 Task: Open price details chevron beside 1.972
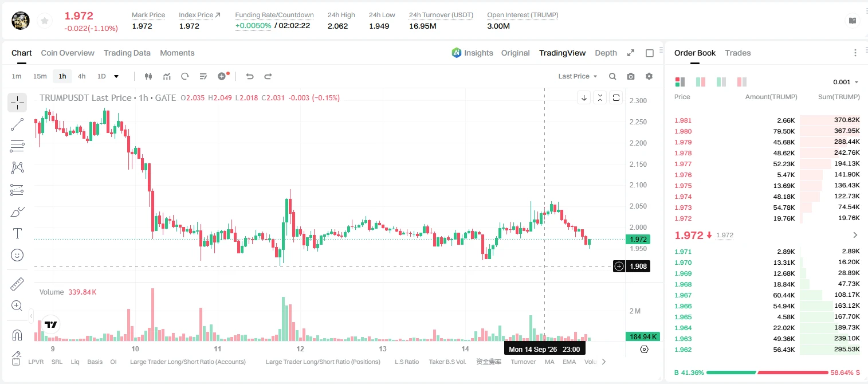(855, 235)
